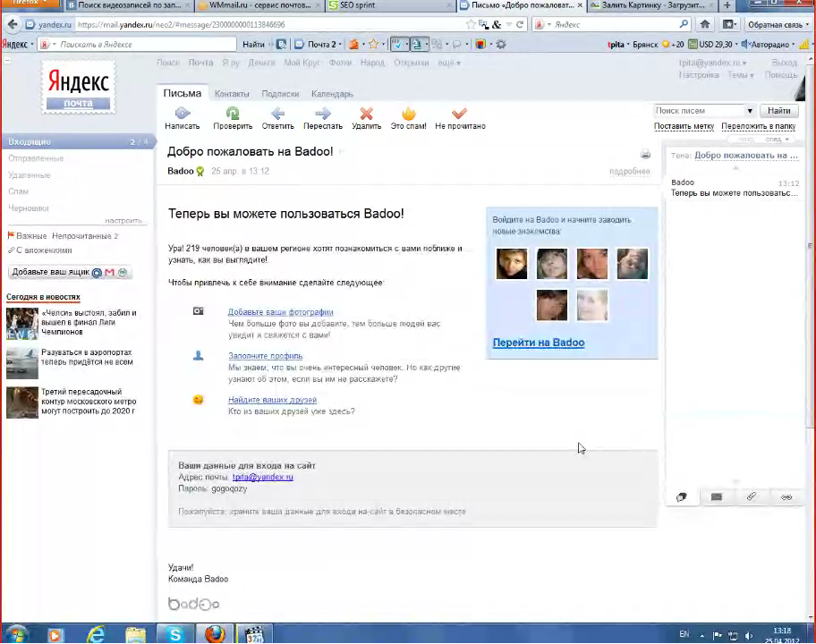Viewport: 816px width, 644px height.
Task: Click the tpita@yandex.ru email link
Action: coord(262,477)
